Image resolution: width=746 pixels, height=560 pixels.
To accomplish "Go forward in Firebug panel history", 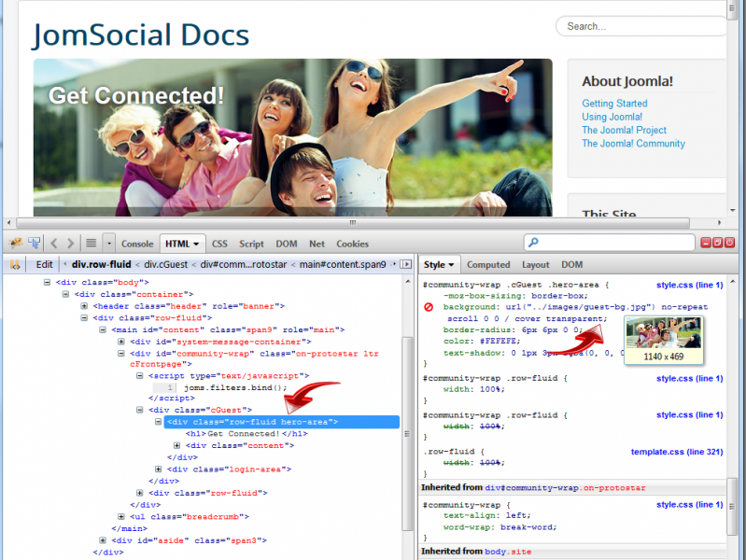I will point(70,244).
